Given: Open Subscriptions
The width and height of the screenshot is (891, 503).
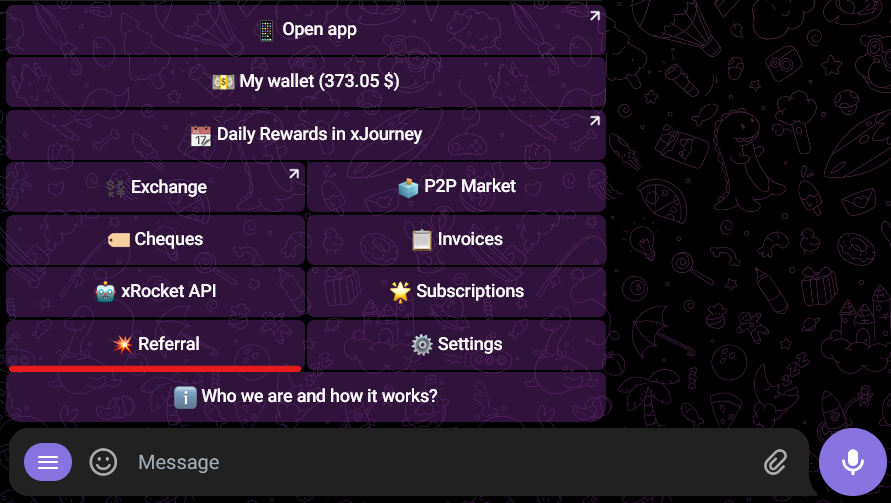Looking at the screenshot, I should click(x=456, y=291).
